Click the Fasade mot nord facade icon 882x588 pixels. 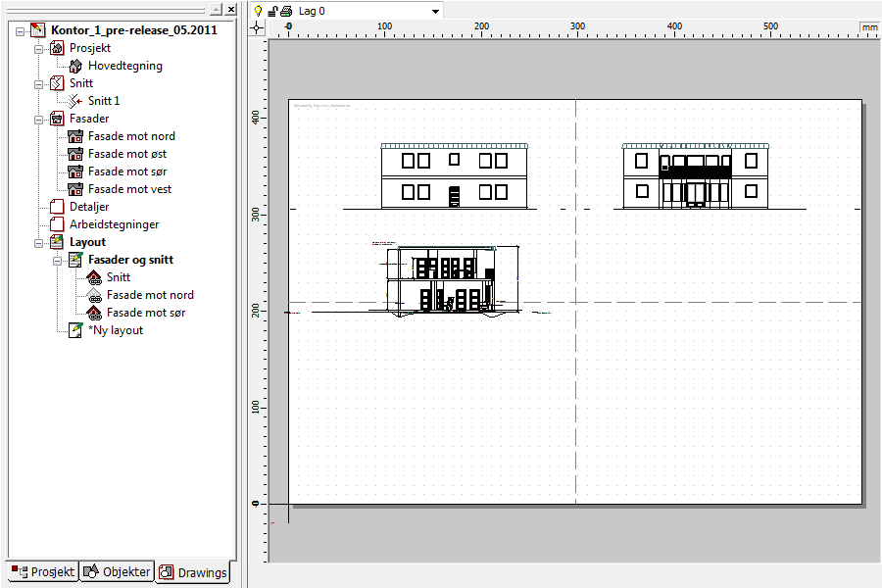pos(75,136)
